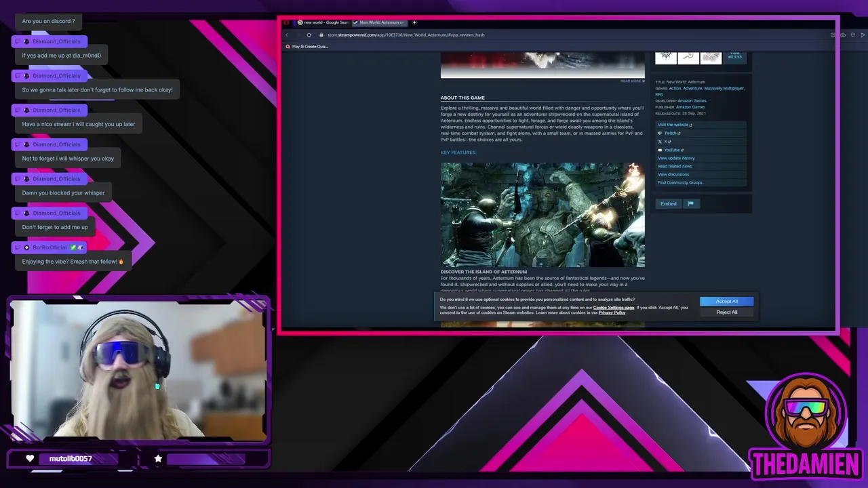The width and height of the screenshot is (868, 488).
Task: Click 'Visit the website' link
Action: tap(674, 125)
